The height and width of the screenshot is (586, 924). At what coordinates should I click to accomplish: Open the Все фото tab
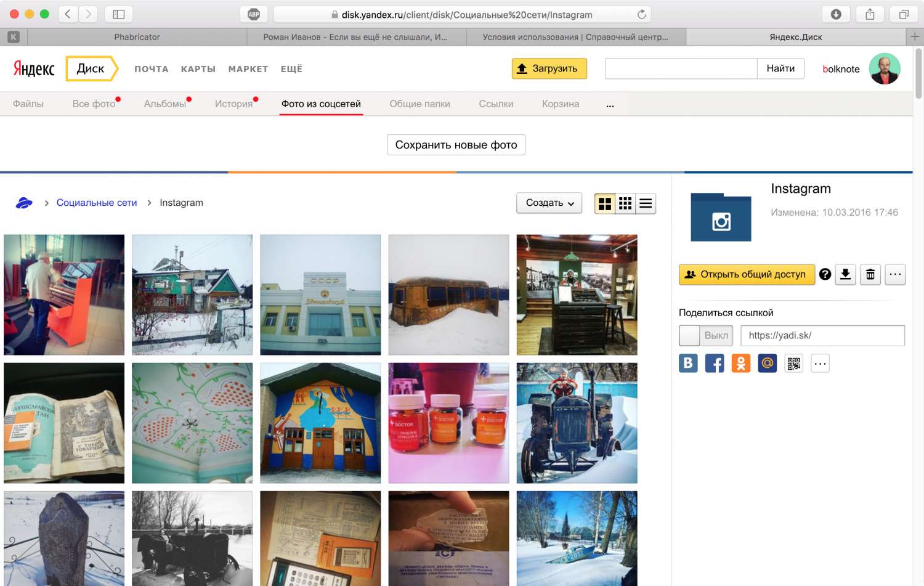tap(94, 104)
